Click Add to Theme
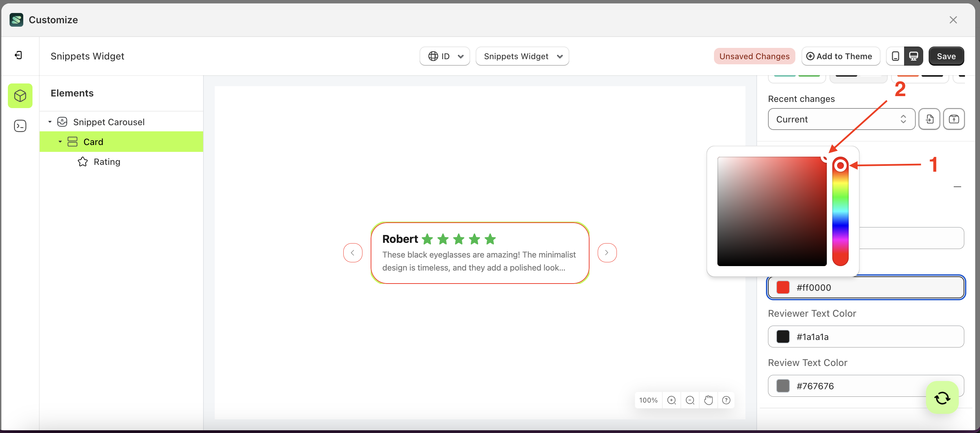The image size is (980, 433). [840, 56]
